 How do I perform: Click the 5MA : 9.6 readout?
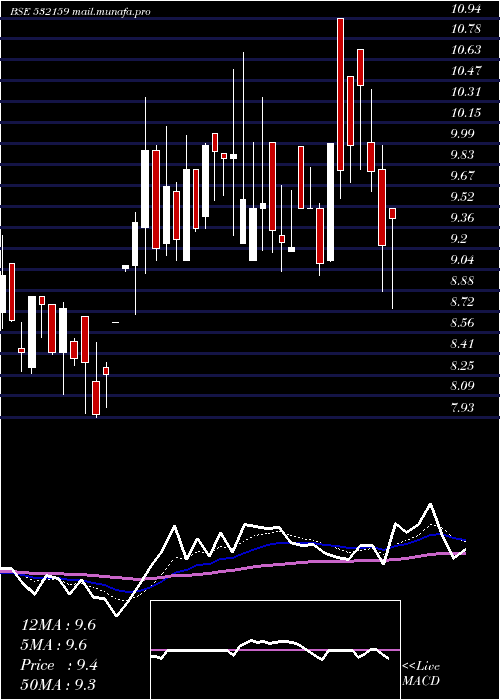pyautogui.click(x=54, y=645)
